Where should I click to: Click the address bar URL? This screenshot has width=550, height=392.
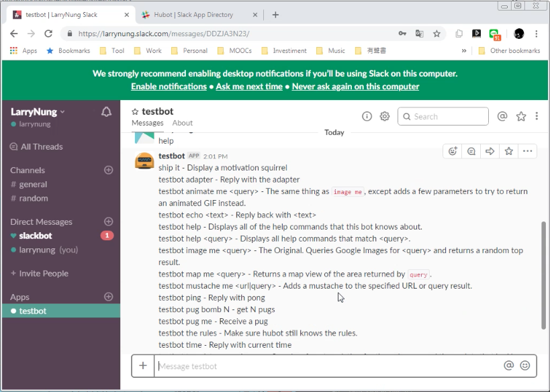164,34
